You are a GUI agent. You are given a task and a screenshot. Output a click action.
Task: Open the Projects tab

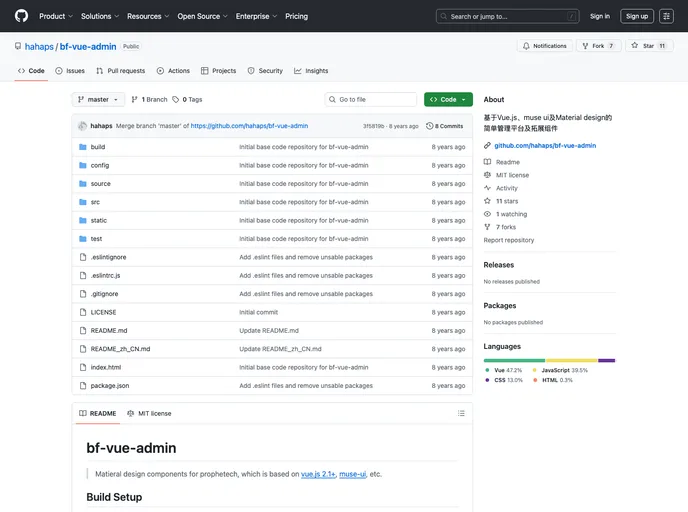[x=219, y=71]
